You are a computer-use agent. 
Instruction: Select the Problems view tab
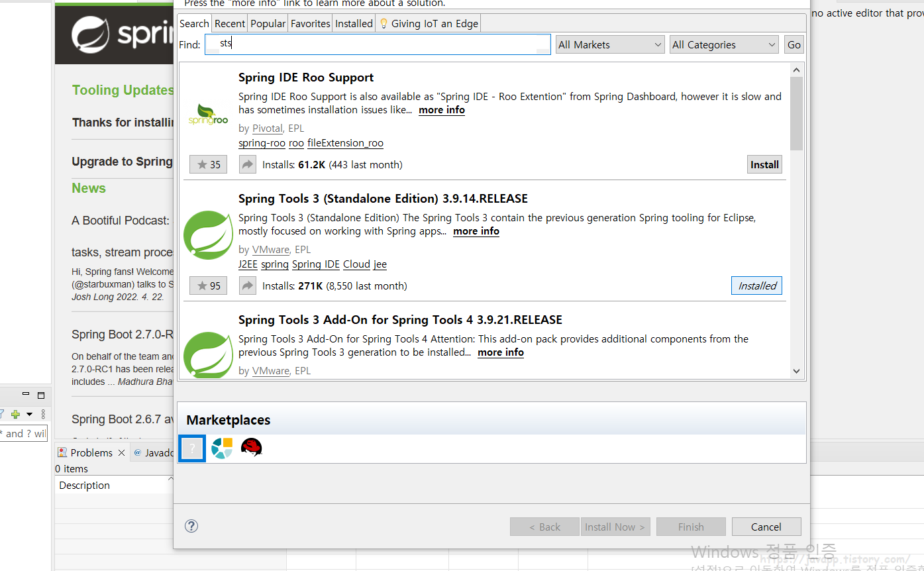[x=91, y=452]
